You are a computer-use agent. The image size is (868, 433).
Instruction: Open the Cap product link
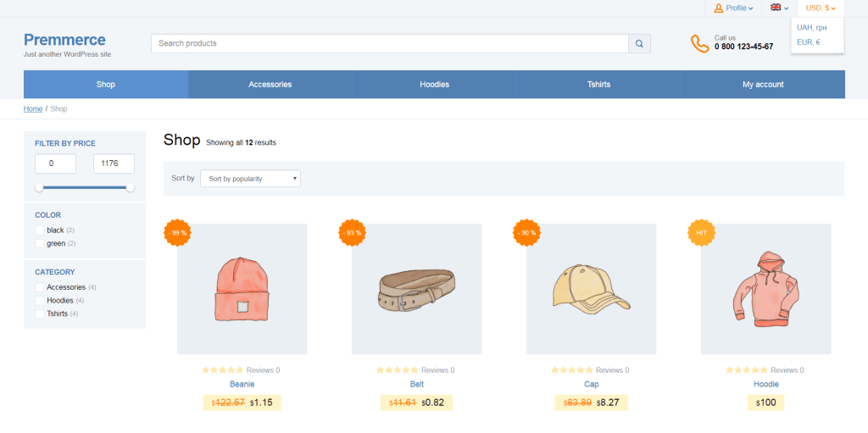point(591,384)
